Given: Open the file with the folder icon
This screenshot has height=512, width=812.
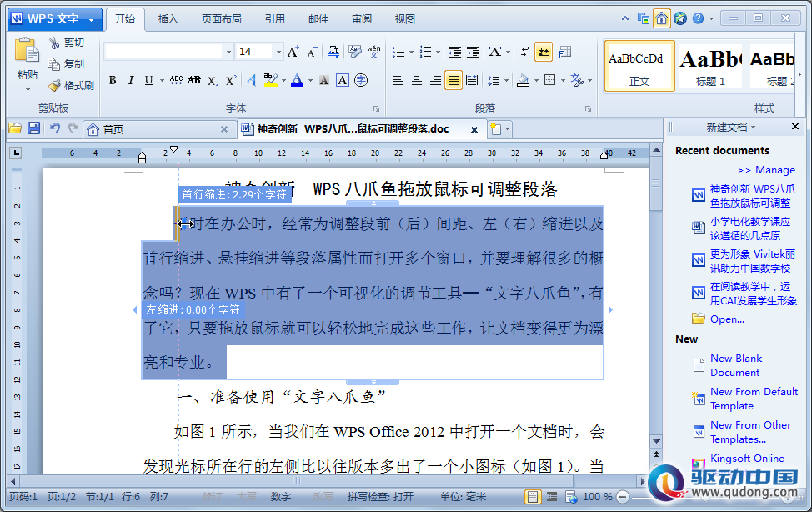Looking at the screenshot, I should coord(14,128).
